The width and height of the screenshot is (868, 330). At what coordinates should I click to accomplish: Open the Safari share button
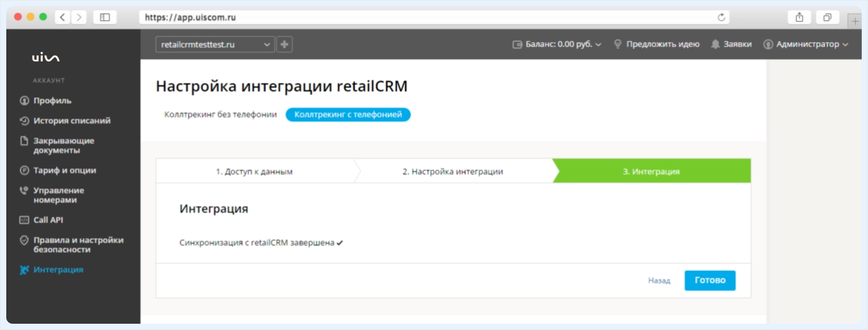(800, 18)
